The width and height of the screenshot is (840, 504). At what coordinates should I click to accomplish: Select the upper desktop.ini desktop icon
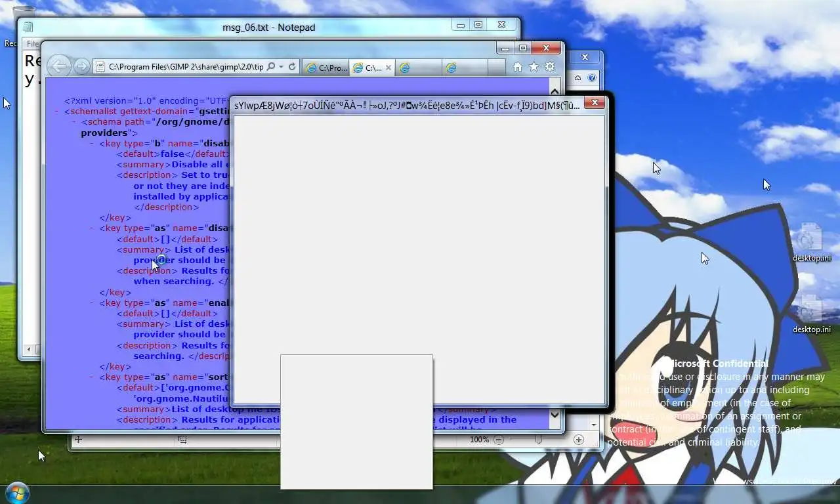coord(811,243)
